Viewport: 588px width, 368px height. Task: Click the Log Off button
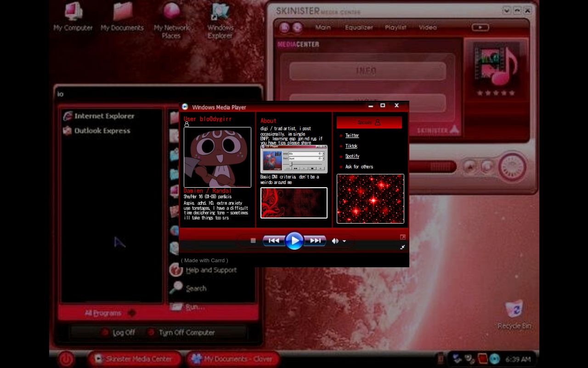(x=118, y=332)
